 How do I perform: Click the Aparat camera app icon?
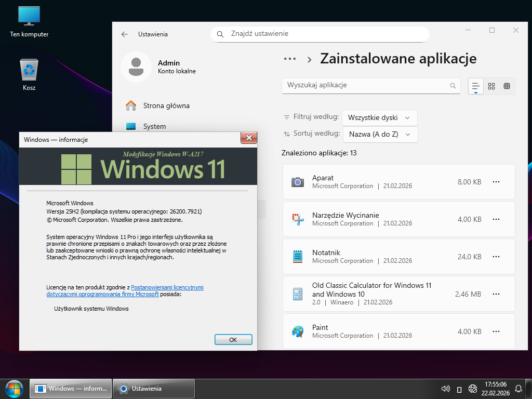[x=298, y=182]
